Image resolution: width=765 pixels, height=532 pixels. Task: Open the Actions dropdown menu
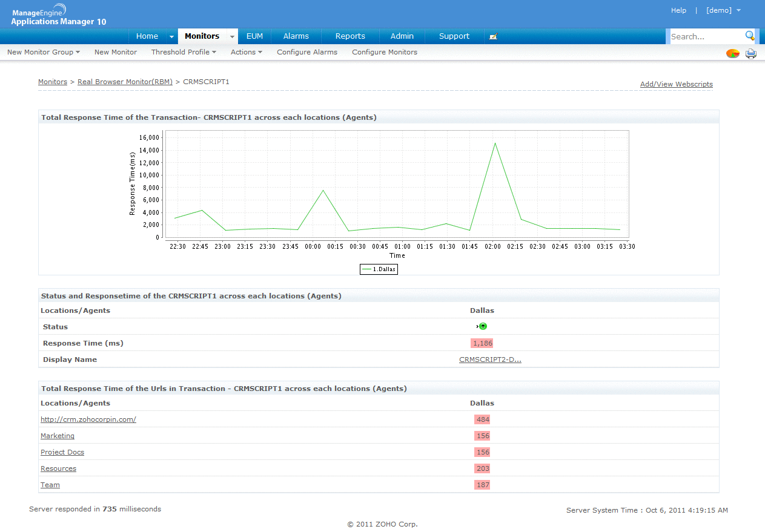tap(246, 52)
